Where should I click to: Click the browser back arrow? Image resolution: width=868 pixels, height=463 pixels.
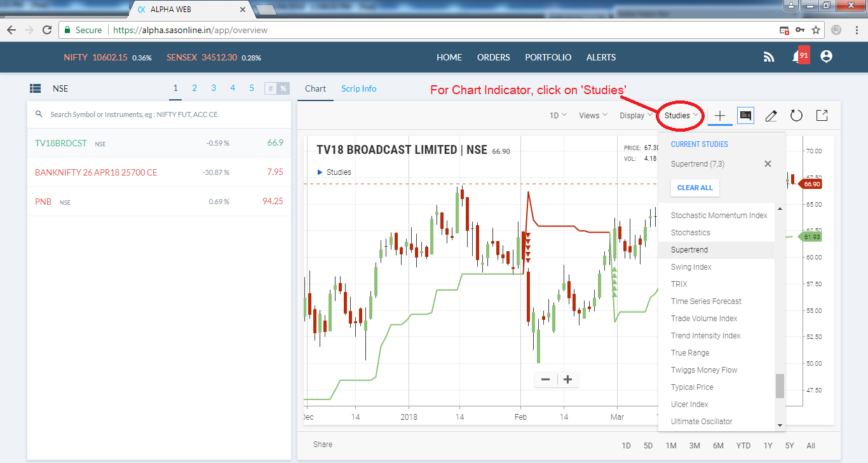click(x=11, y=30)
